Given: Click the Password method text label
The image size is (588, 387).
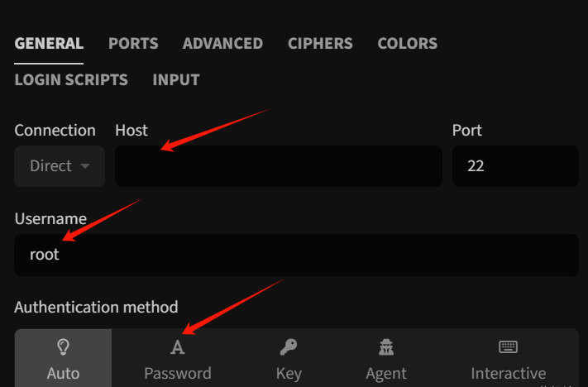Looking at the screenshot, I should pyautogui.click(x=178, y=374).
